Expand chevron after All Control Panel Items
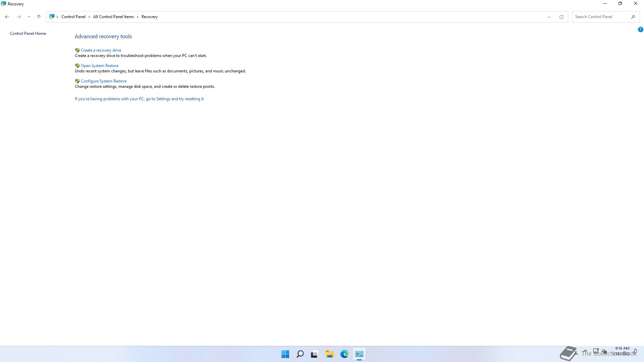The image size is (644, 362). pos(138,17)
